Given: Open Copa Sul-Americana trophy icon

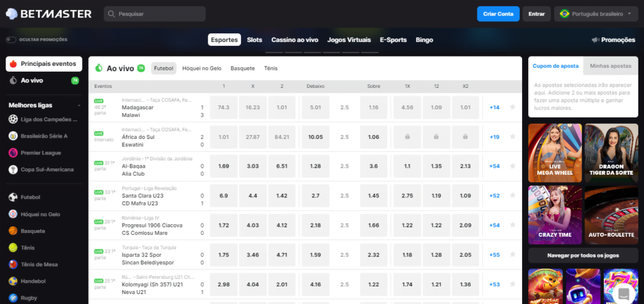Looking at the screenshot, I should [x=13, y=170].
